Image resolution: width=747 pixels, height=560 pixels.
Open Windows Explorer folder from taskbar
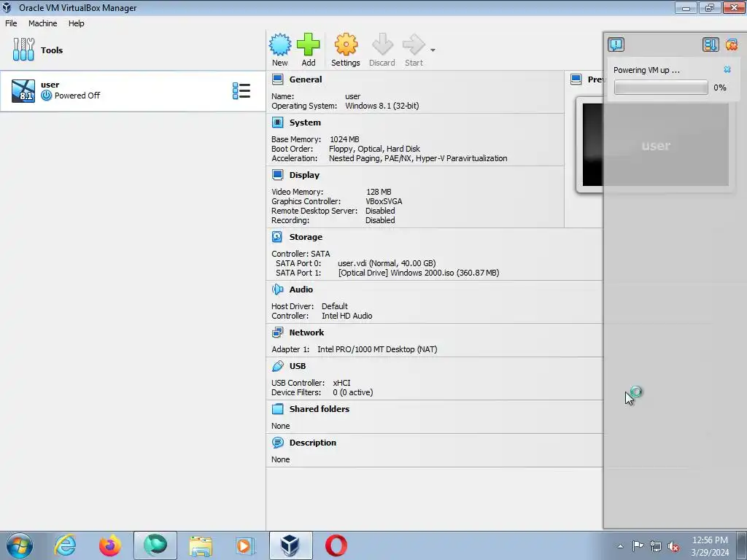coord(201,545)
